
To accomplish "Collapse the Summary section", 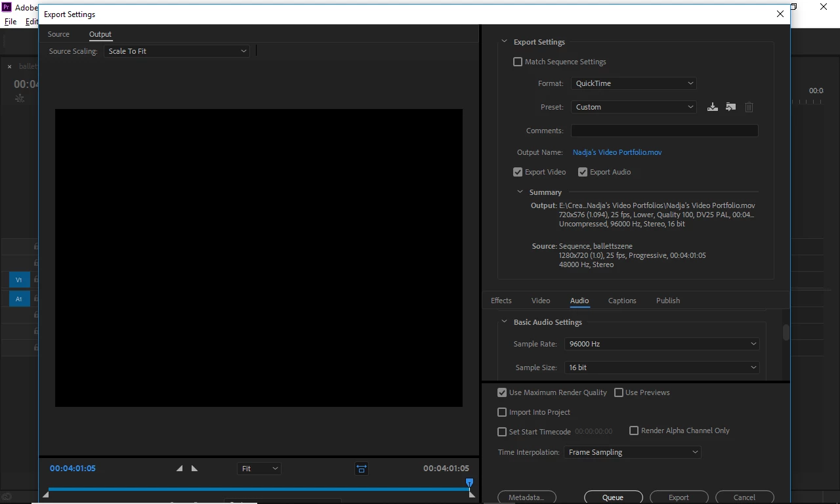I will coord(520,192).
